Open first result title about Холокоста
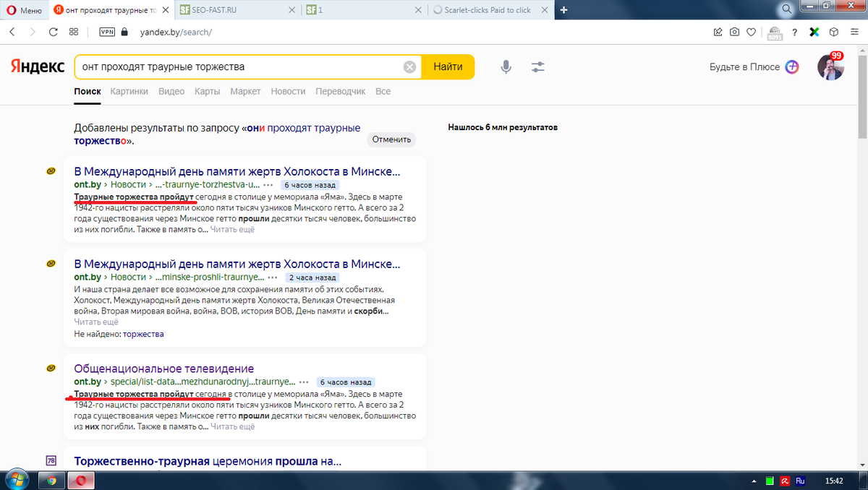 237,172
